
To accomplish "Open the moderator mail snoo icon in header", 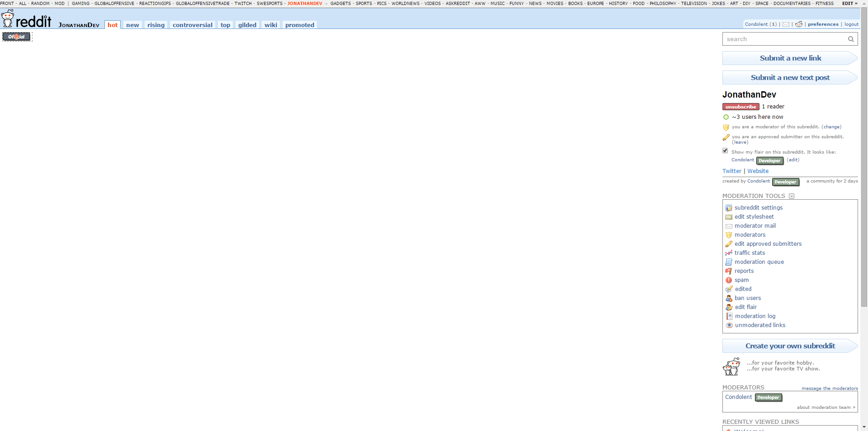I will pyautogui.click(x=799, y=24).
